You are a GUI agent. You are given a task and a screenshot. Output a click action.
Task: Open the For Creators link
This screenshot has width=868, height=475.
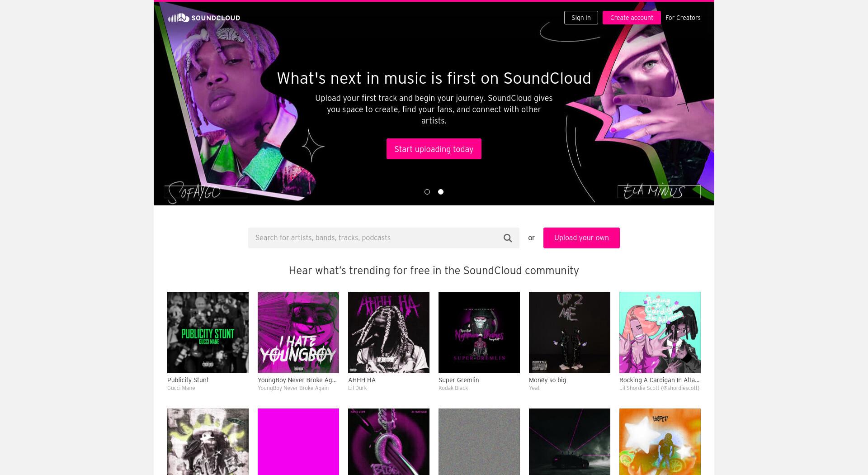coord(683,18)
